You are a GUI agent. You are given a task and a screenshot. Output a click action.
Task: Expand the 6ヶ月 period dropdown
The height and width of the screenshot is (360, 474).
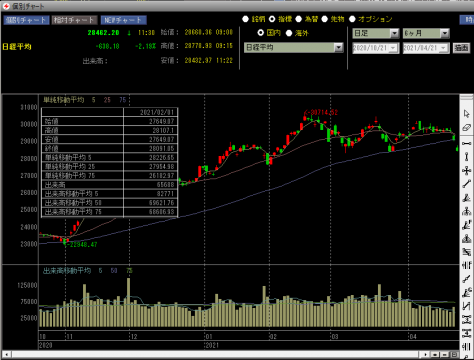426,33
